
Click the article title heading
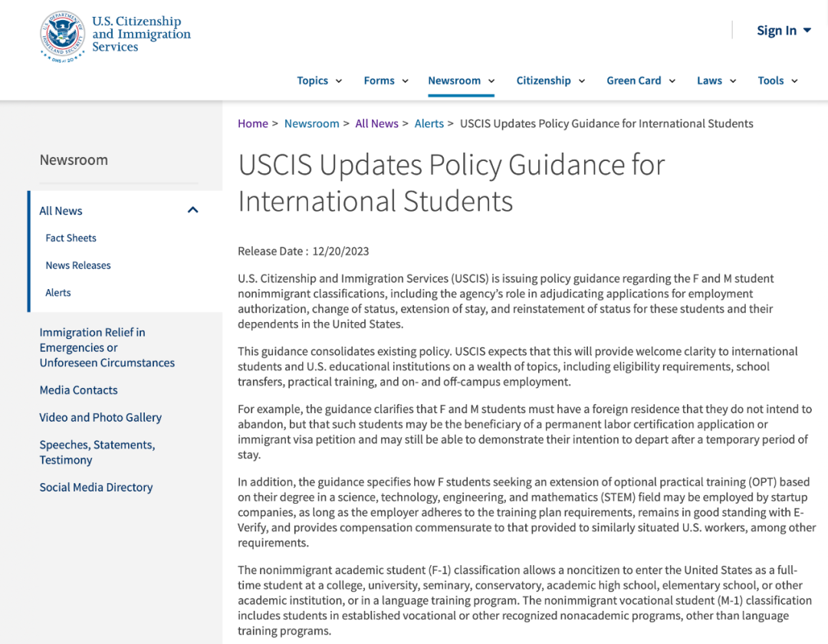click(x=452, y=182)
